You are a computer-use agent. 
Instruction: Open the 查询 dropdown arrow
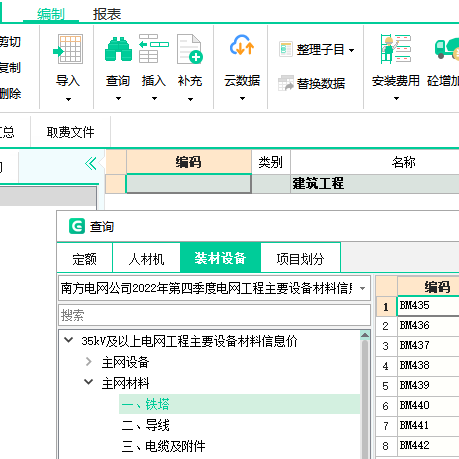pyautogui.click(x=118, y=99)
